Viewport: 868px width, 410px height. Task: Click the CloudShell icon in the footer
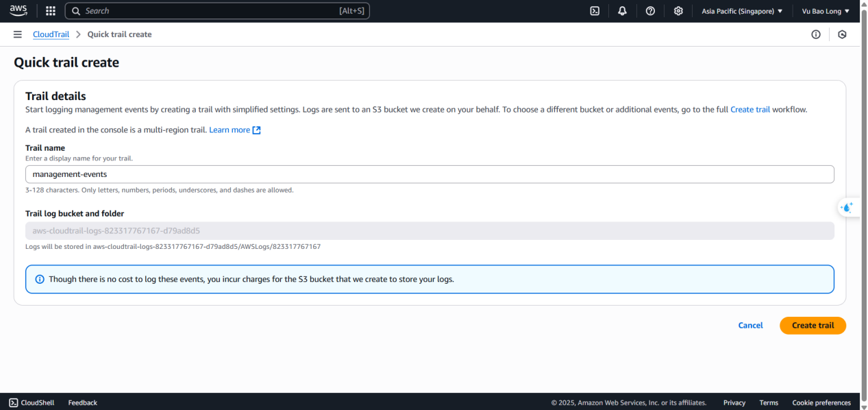coord(14,402)
